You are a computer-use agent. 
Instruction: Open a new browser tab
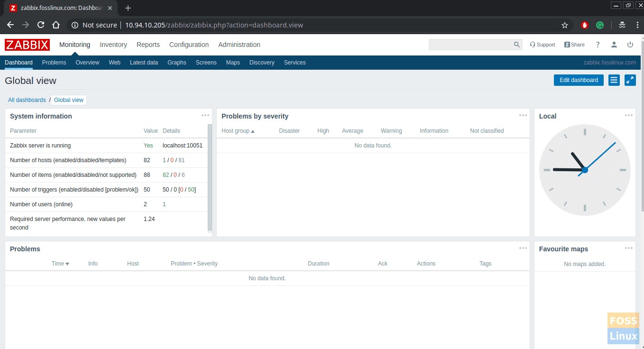click(x=128, y=8)
